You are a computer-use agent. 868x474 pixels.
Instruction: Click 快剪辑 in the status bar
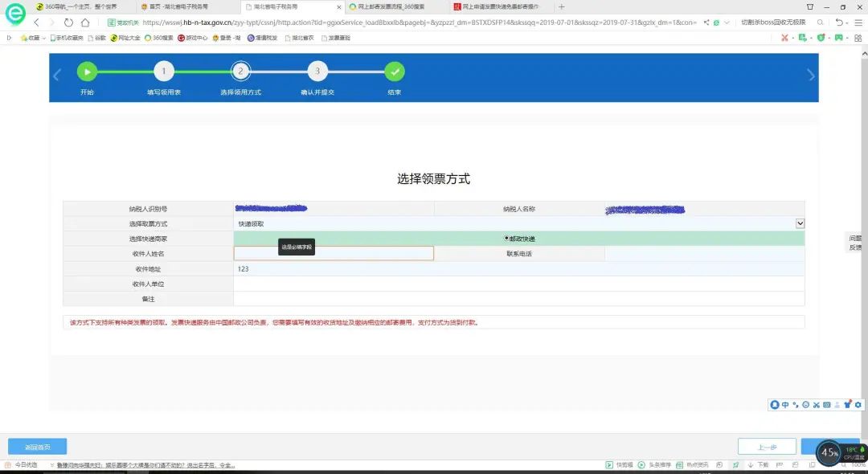[620, 465]
